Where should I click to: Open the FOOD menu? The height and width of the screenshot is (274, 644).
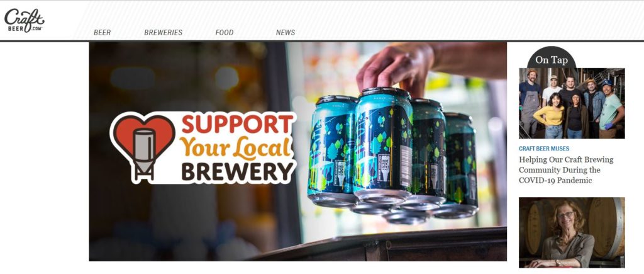(x=225, y=33)
